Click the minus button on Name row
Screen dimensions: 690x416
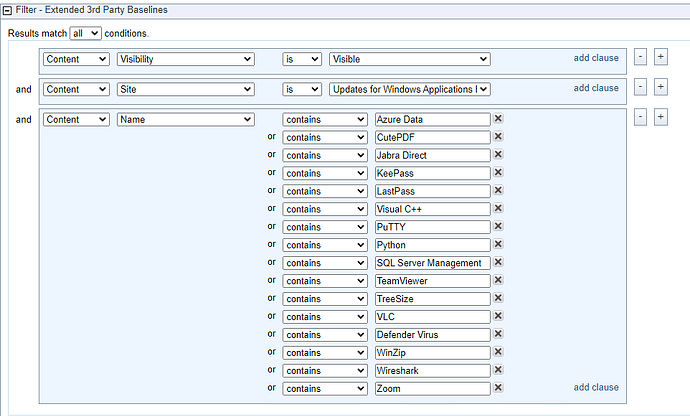pyautogui.click(x=640, y=117)
